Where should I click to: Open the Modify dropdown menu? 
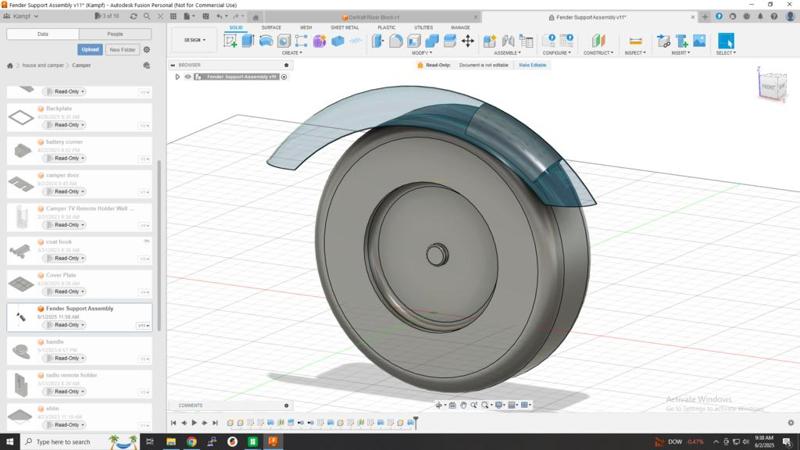coord(421,53)
